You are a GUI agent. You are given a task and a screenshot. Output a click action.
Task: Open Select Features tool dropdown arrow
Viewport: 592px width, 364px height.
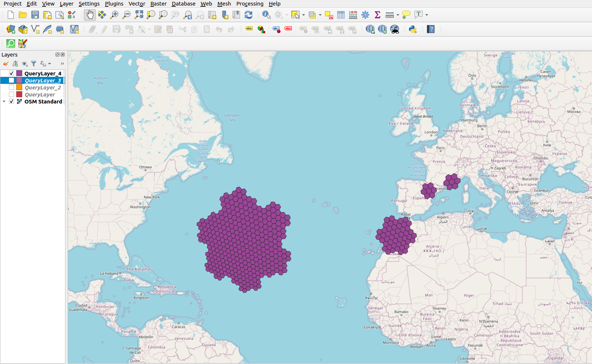pyautogui.click(x=304, y=15)
